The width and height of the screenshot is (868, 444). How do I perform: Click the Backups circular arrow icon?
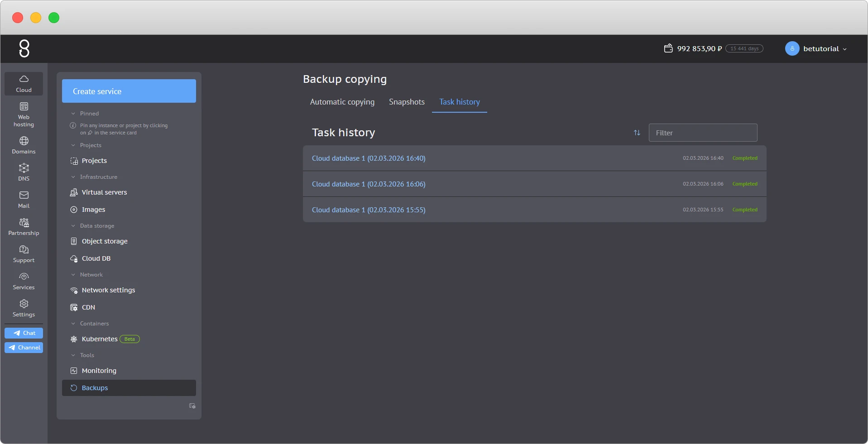(74, 388)
